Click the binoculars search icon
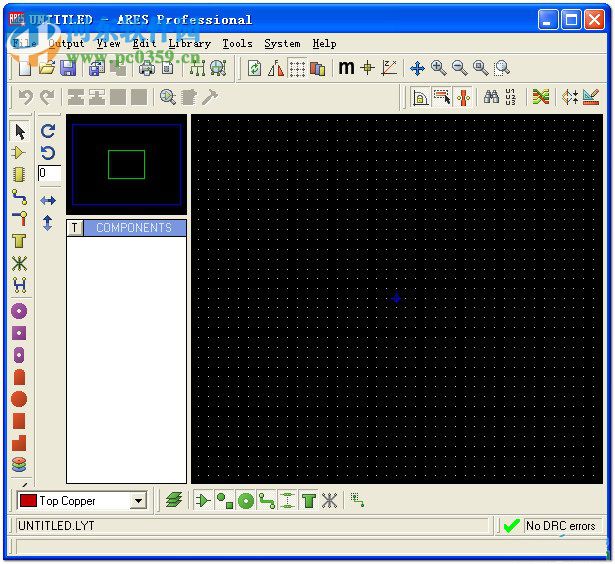This screenshot has width=615, height=564. (x=491, y=97)
